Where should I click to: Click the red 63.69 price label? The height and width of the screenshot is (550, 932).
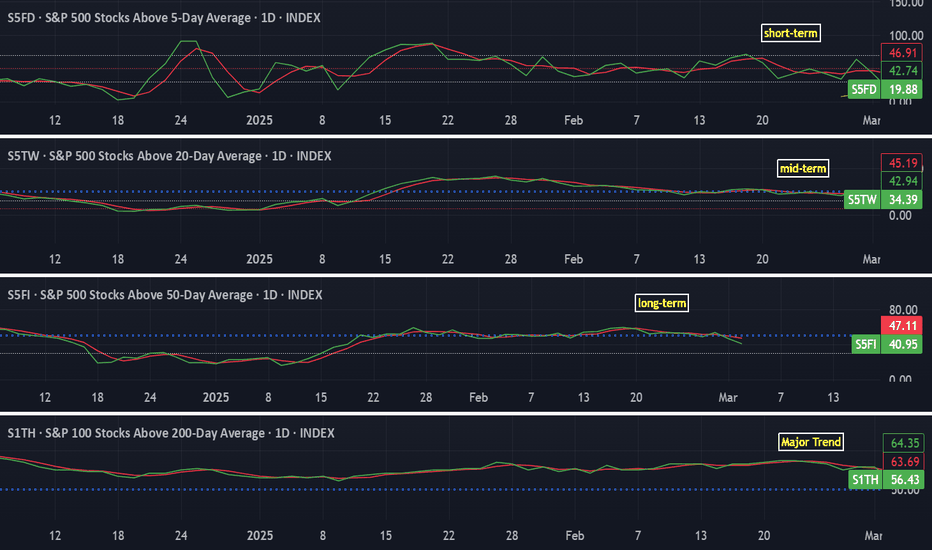tap(904, 461)
